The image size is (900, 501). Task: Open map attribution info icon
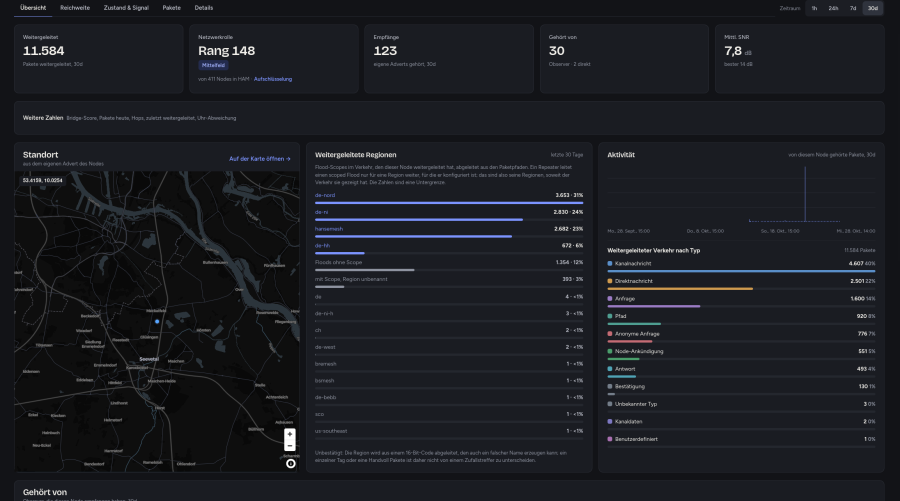pos(291,463)
